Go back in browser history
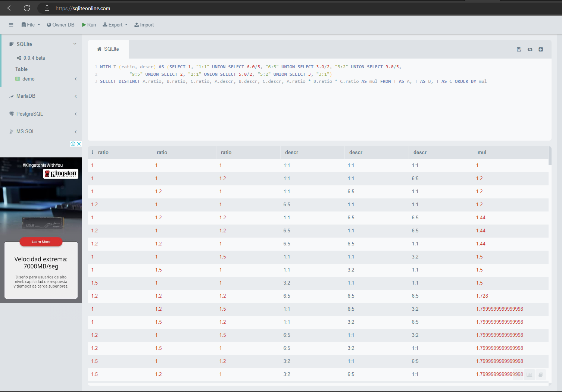562x392 pixels. coord(10,8)
